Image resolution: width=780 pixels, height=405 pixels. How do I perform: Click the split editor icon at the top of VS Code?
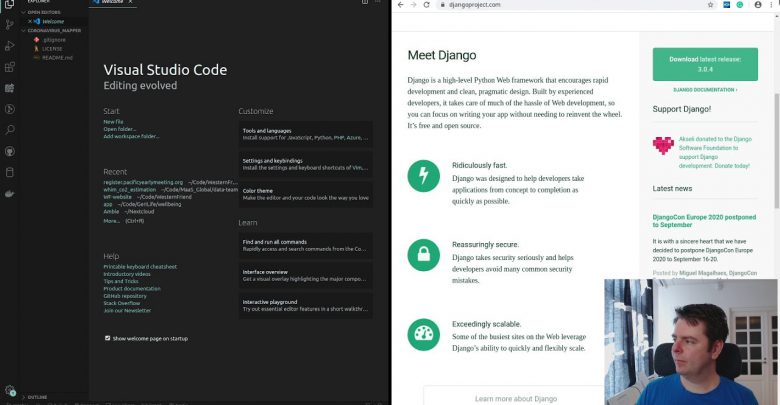(x=365, y=2)
